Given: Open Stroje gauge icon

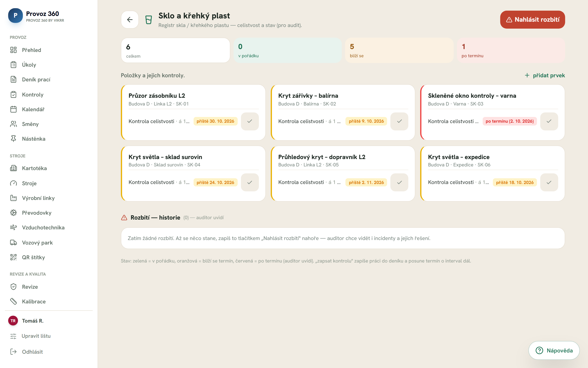Looking at the screenshot, I should pyautogui.click(x=13, y=183).
